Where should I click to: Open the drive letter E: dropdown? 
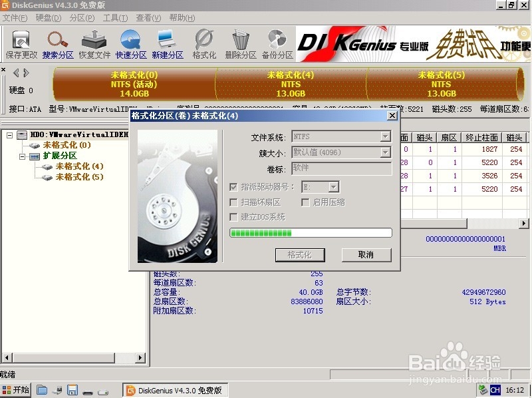pyautogui.click(x=334, y=187)
